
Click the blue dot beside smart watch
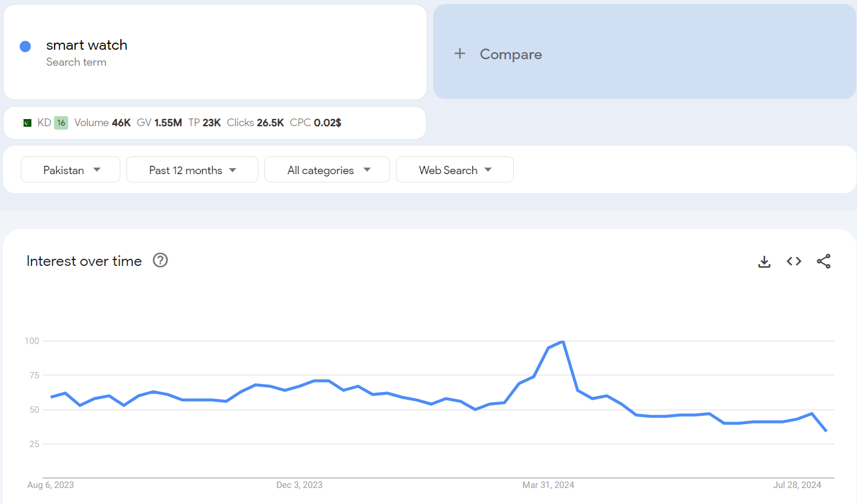click(25, 47)
